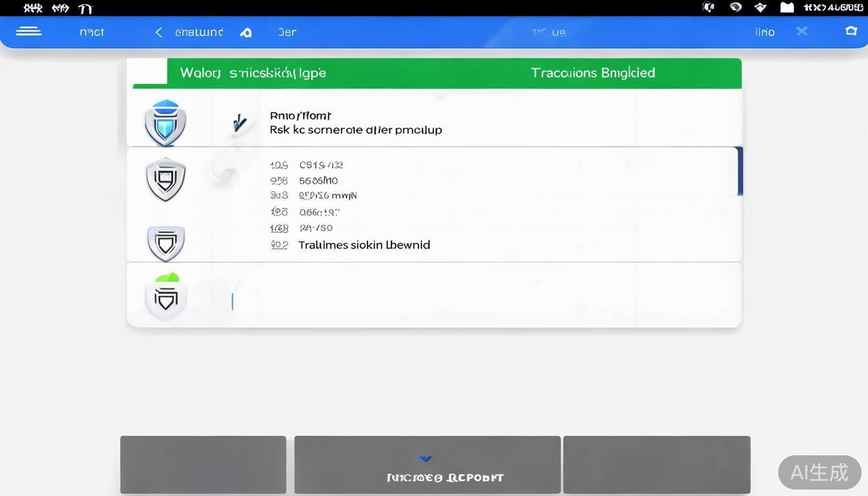This screenshot has width=868, height=496.
Task: Expand the chevron on bottom middle button
Action: [x=426, y=459]
